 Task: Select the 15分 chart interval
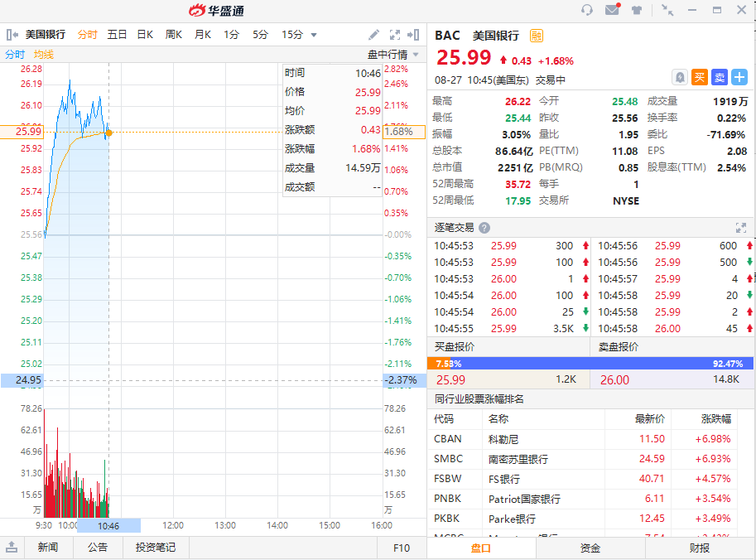(x=292, y=35)
